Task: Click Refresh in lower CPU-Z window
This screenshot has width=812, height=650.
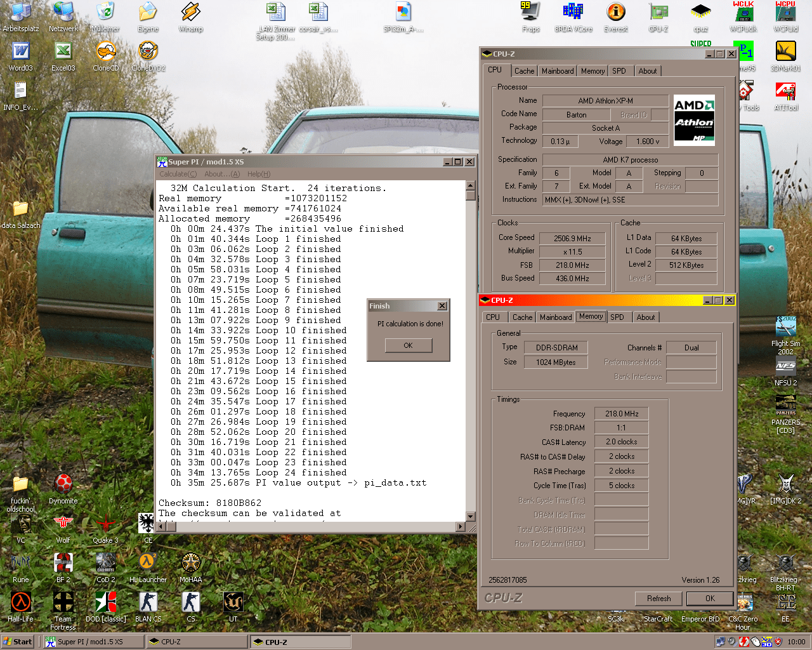Action: tap(658, 599)
